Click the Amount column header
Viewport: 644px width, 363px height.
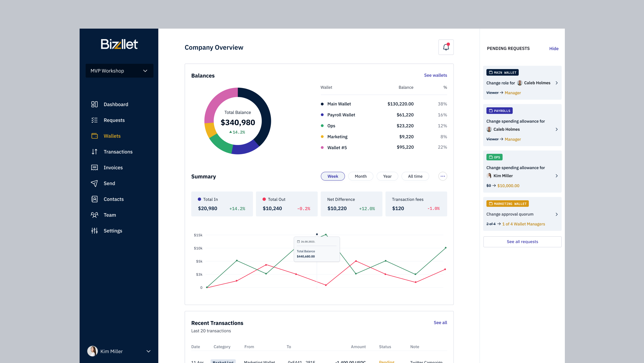[358, 346]
